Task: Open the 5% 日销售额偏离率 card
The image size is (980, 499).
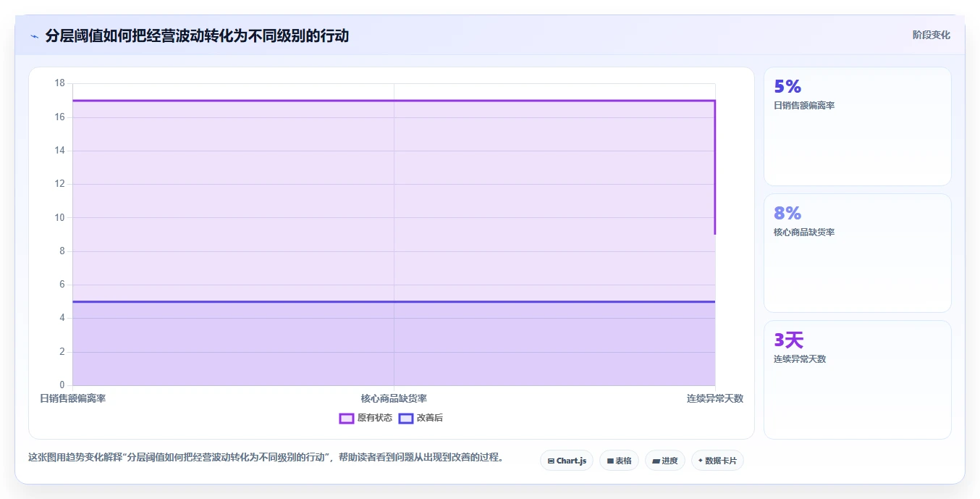Action: 858,127
